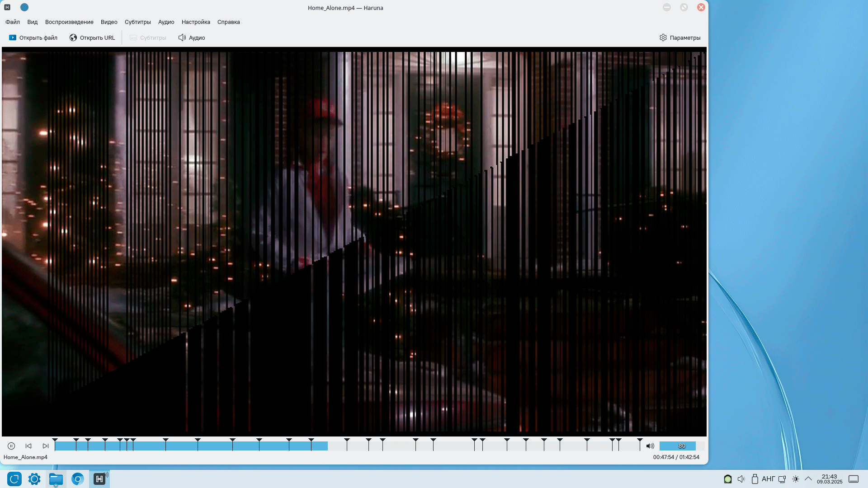Screen dimensions: 868x488
Task: Toggle the remaining time display
Action: click(676, 457)
